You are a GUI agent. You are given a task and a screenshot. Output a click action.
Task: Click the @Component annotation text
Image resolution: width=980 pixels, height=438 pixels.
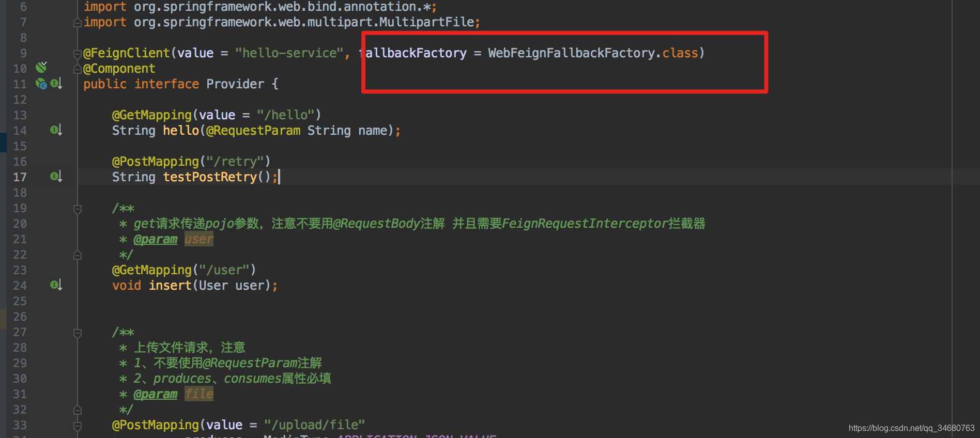click(119, 69)
